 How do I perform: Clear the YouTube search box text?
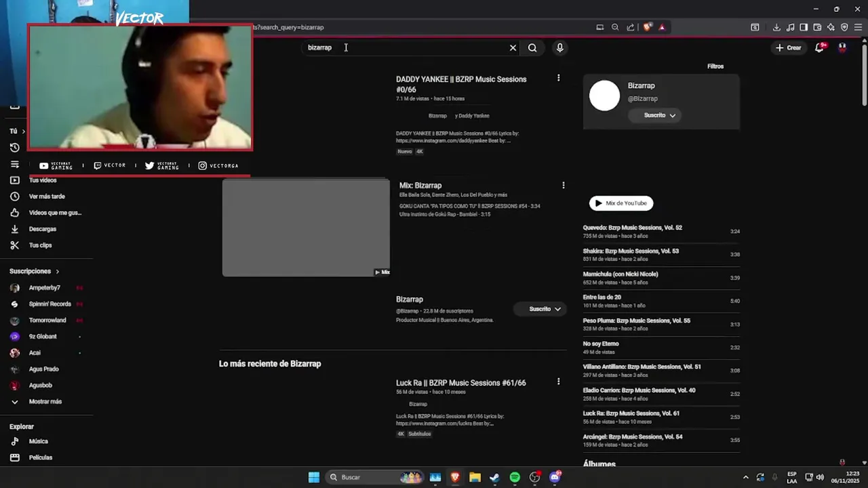tap(513, 47)
